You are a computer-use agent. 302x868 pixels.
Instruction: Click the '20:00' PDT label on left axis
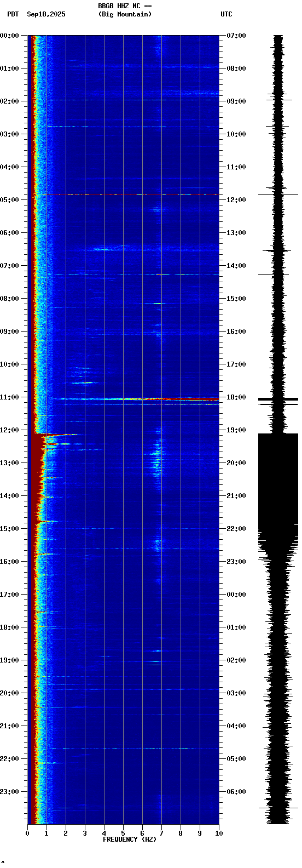[9, 693]
